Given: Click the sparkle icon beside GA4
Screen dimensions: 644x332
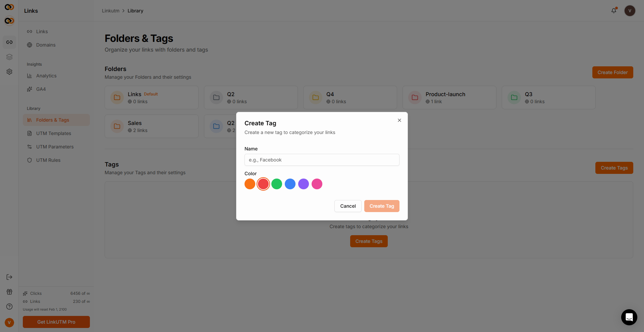Looking at the screenshot, I should pyautogui.click(x=30, y=89).
